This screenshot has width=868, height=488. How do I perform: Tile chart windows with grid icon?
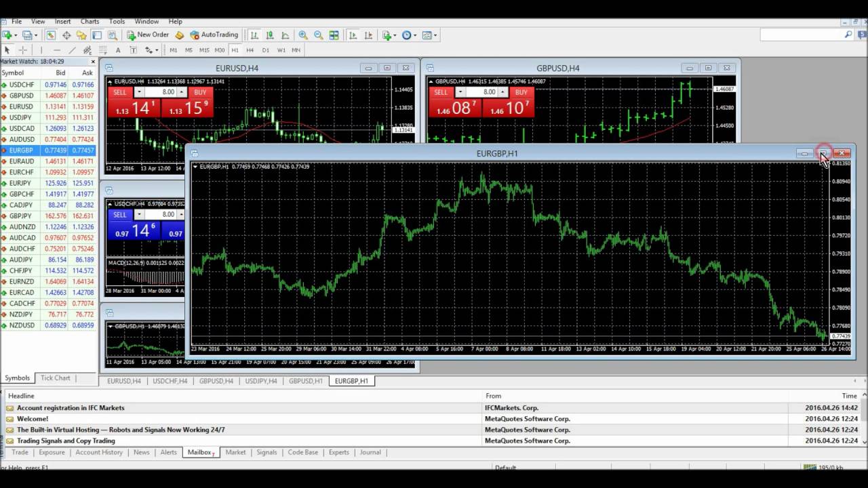pos(334,35)
